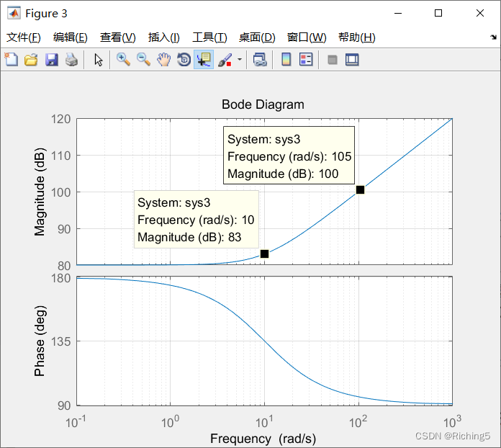Insert Legend using toolbar icon
This screenshot has height=448, width=501.
306,60
